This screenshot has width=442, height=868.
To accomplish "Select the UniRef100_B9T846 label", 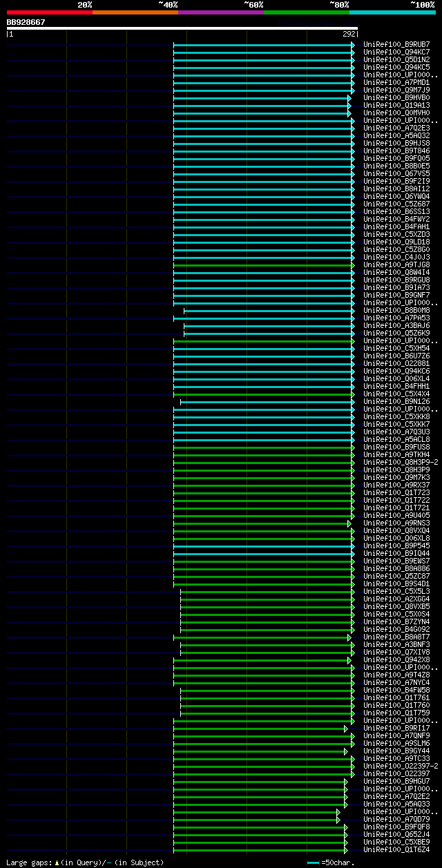I will (x=396, y=151).
